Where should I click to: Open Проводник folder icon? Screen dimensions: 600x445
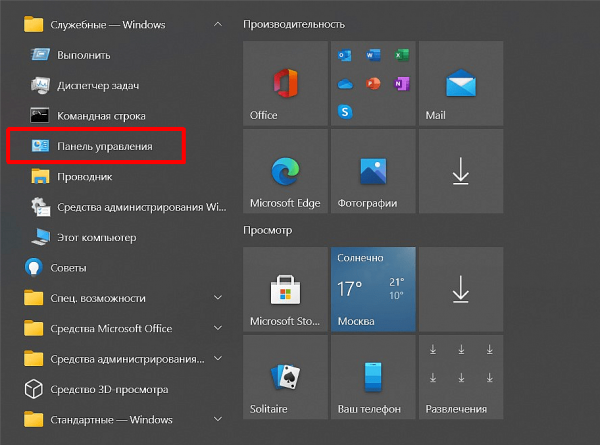(x=40, y=176)
